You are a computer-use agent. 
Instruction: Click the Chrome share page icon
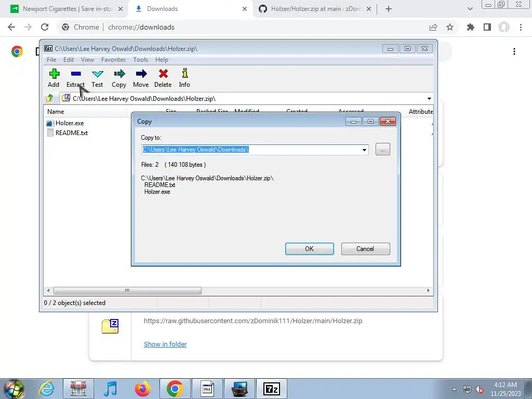[x=433, y=27]
